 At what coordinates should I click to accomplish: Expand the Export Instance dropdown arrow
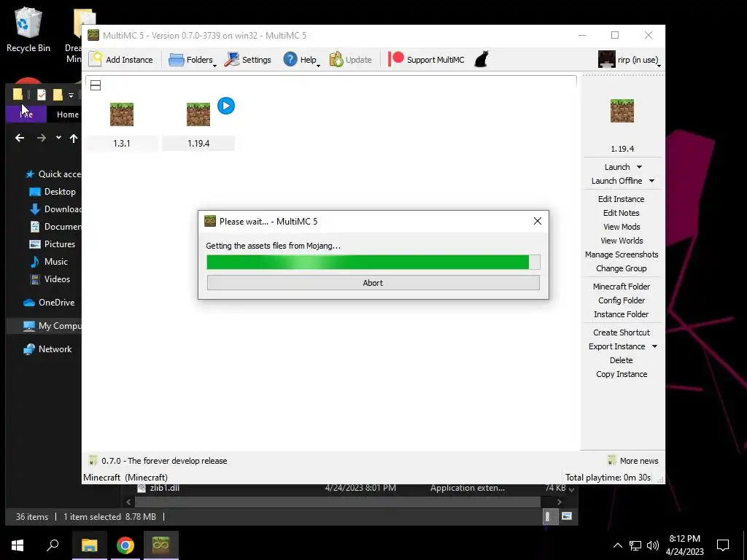[654, 346]
